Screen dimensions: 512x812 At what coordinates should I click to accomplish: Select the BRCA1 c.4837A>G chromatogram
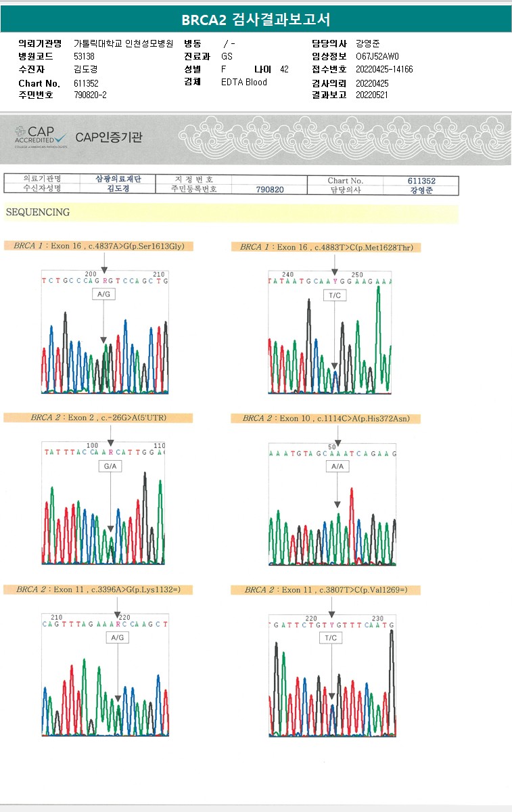105,332
